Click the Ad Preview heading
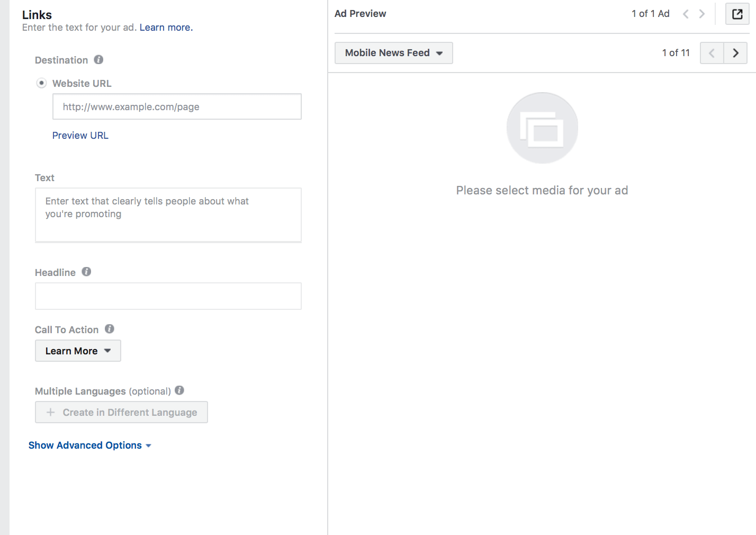This screenshot has height=535, width=756. point(360,13)
